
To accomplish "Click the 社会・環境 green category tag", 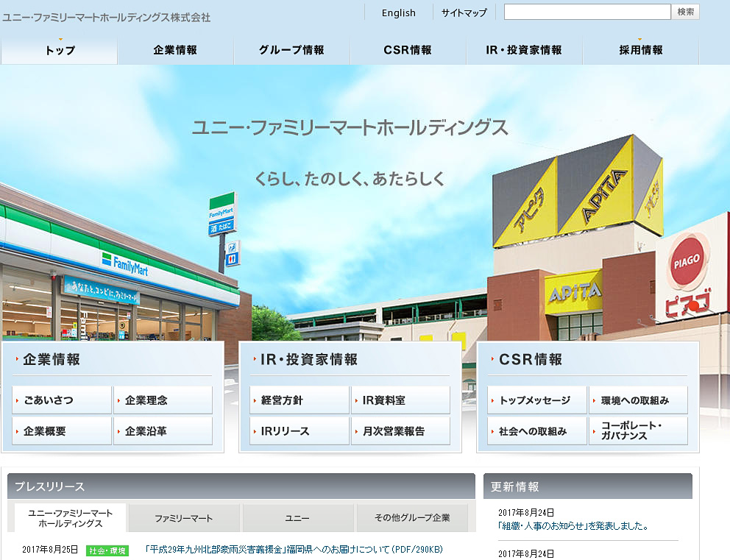I will click(107, 550).
